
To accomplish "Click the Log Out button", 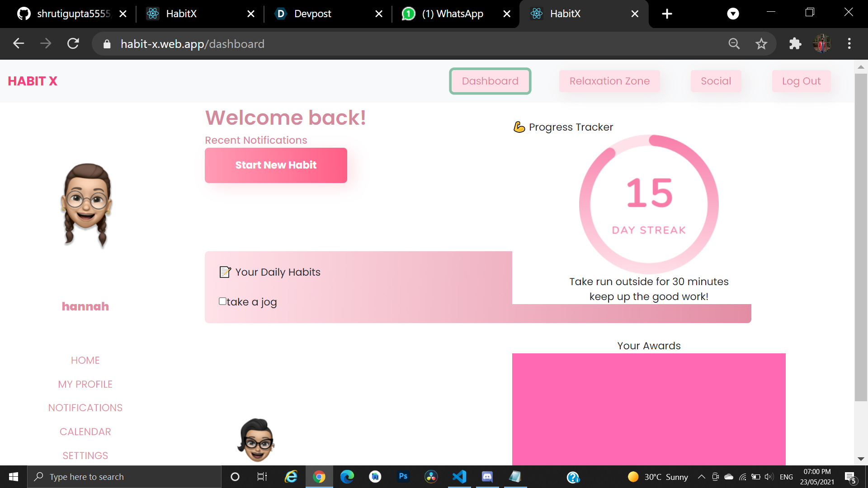I will pyautogui.click(x=801, y=81).
